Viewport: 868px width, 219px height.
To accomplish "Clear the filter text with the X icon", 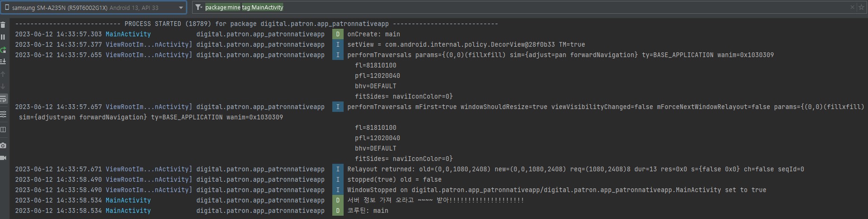I will coord(852,7).
